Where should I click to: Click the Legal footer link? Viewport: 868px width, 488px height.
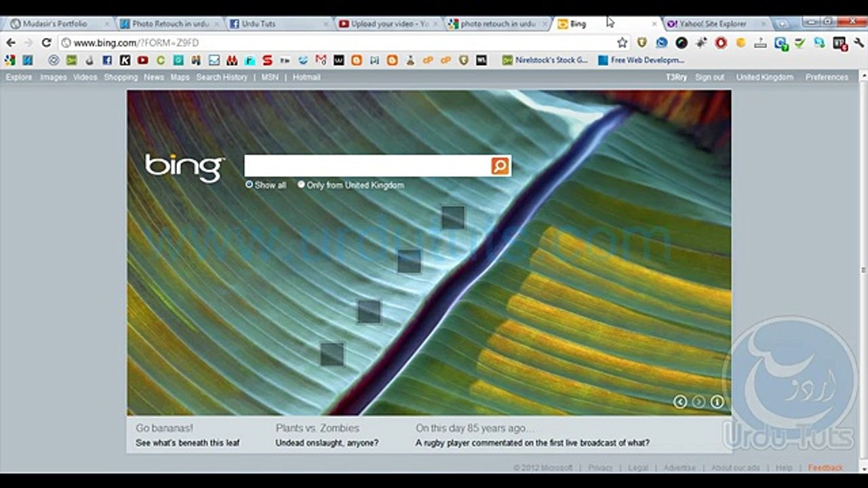click(638, 468)
